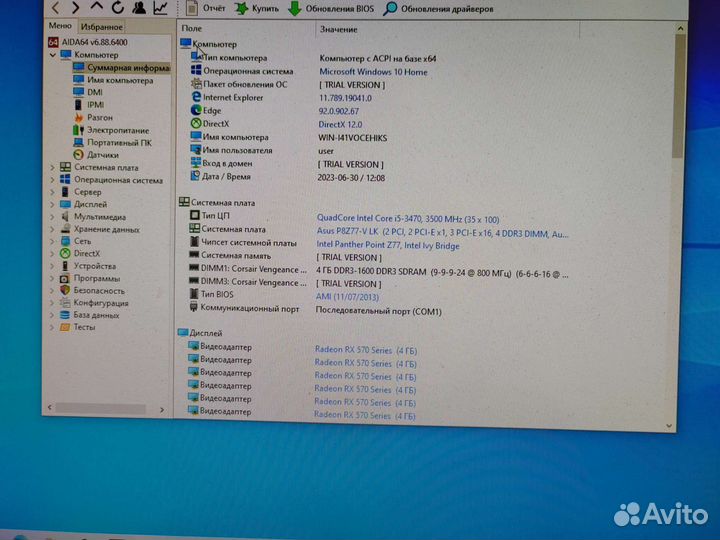
Task: Open the DirectX 12.0 value link
Action: (x=340, y=124)
